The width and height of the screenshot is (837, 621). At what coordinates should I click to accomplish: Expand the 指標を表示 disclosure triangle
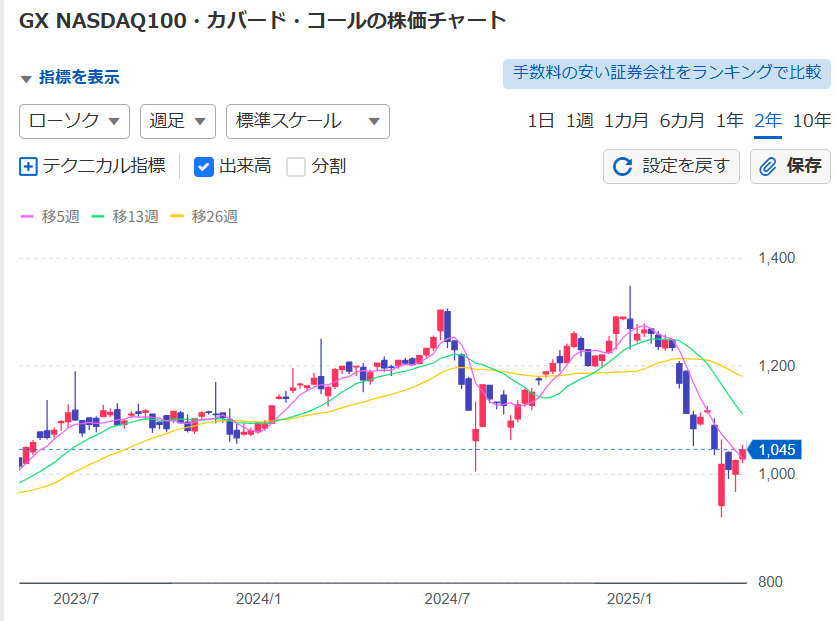click(x=26, y=79)
